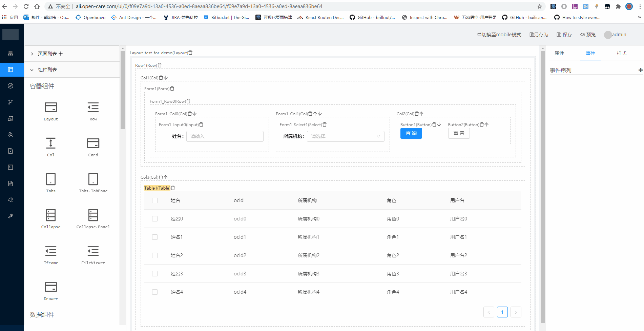The height and width of the screenshot is (331, 644).
Task: Select the Layout container component
Action: [51, 111]
